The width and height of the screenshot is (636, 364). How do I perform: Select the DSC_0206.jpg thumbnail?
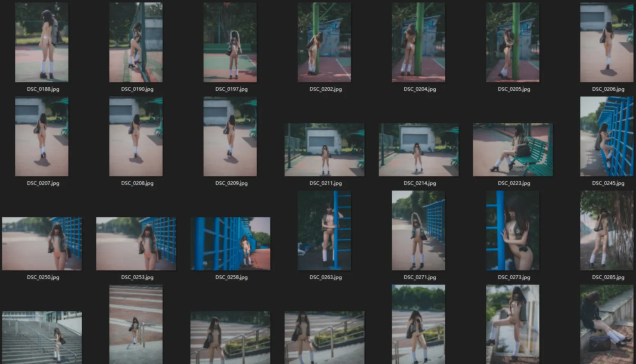[x=607, y=43]
